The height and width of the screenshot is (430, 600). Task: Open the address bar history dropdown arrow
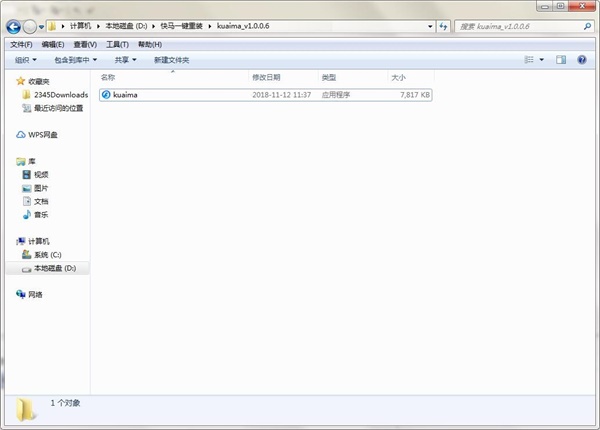point(430,26)
